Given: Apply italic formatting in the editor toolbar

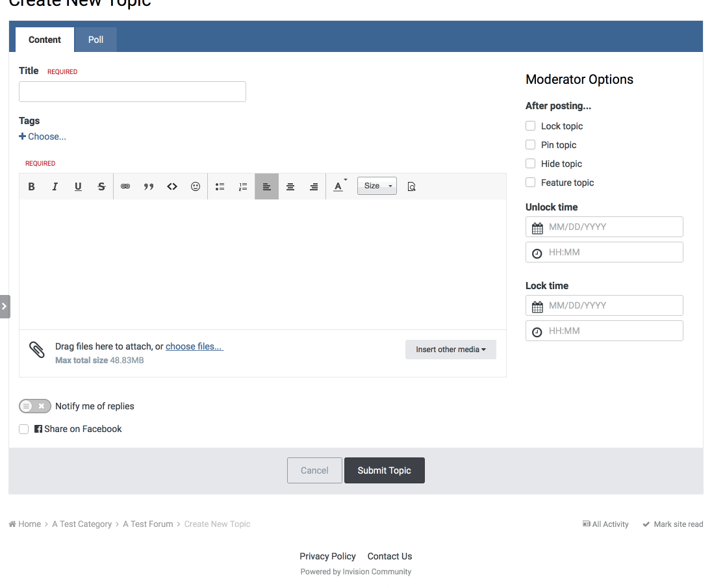Looking at the screenshot, I should [x=55, y=186].
